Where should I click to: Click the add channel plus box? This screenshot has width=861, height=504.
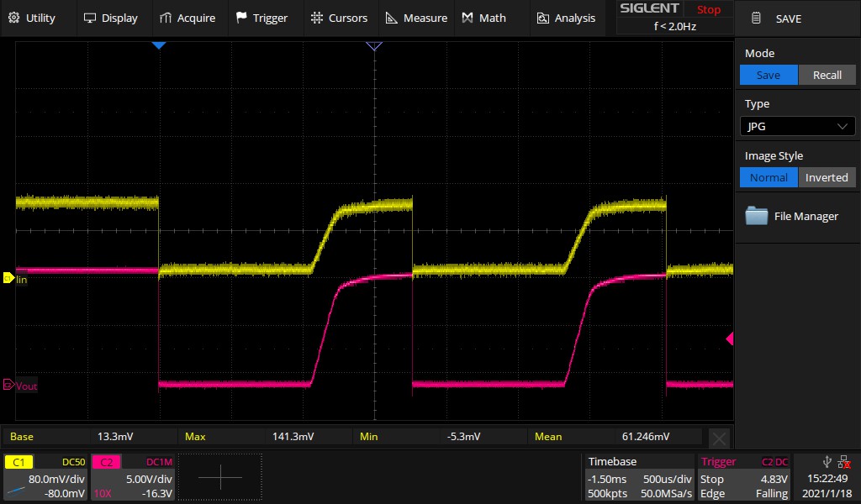tap(220, 477)
